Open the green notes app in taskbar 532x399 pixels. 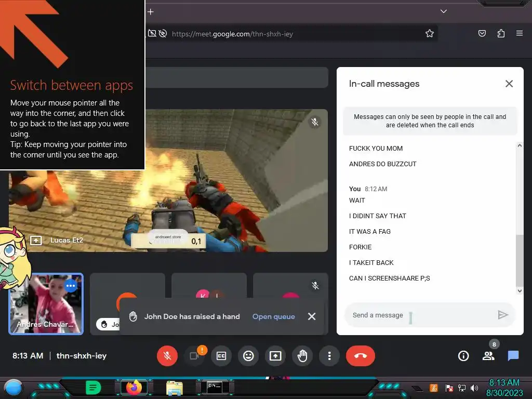coord(94,388)
